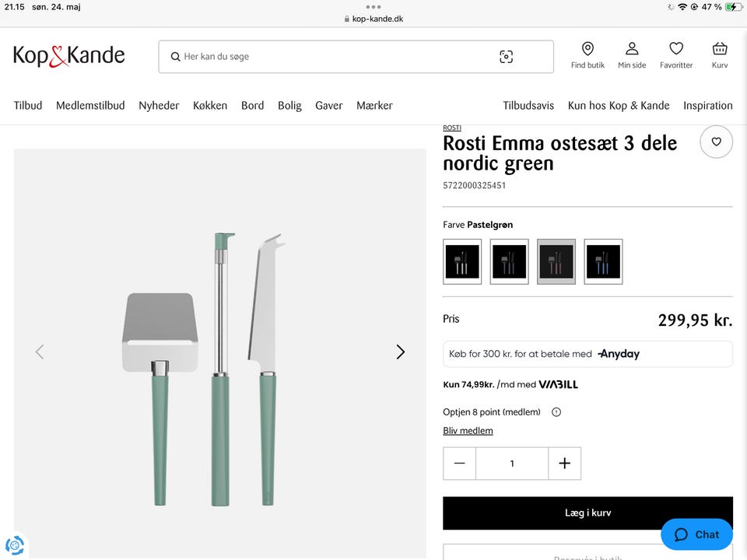Add the product to favorites via the heart
The width and height of the screenshot is (747, 560).
(716, 142)
